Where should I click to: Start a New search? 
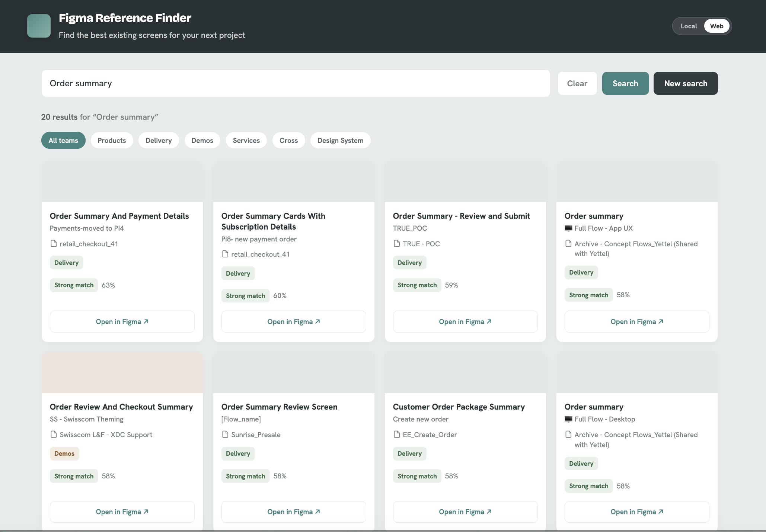686,83
